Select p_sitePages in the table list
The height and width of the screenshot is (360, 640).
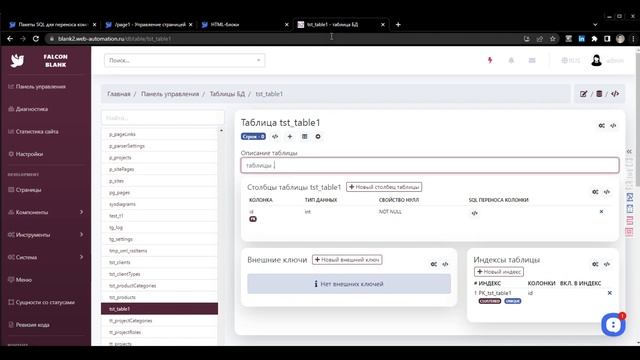(x=159, y=169)
